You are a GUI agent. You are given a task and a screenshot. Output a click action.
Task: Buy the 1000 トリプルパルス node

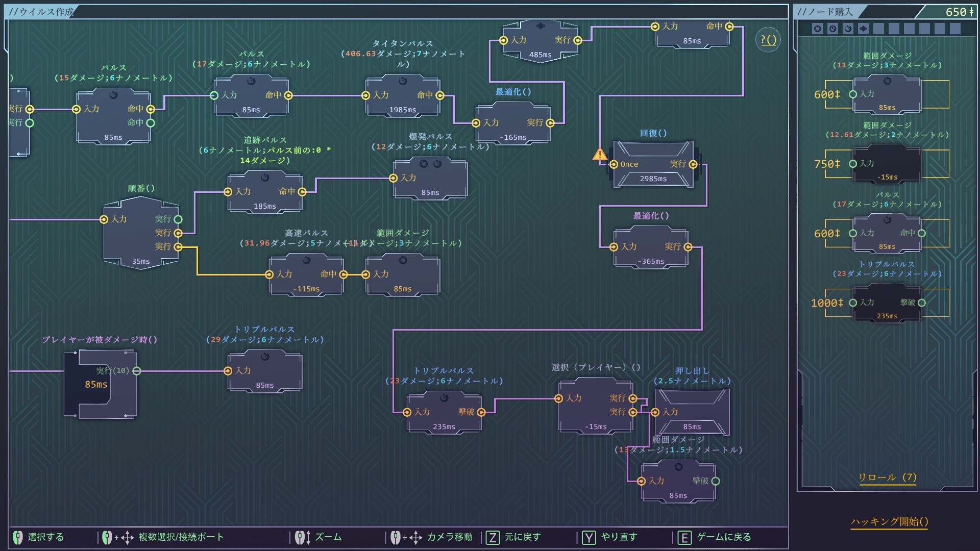(x=887, y=303)
